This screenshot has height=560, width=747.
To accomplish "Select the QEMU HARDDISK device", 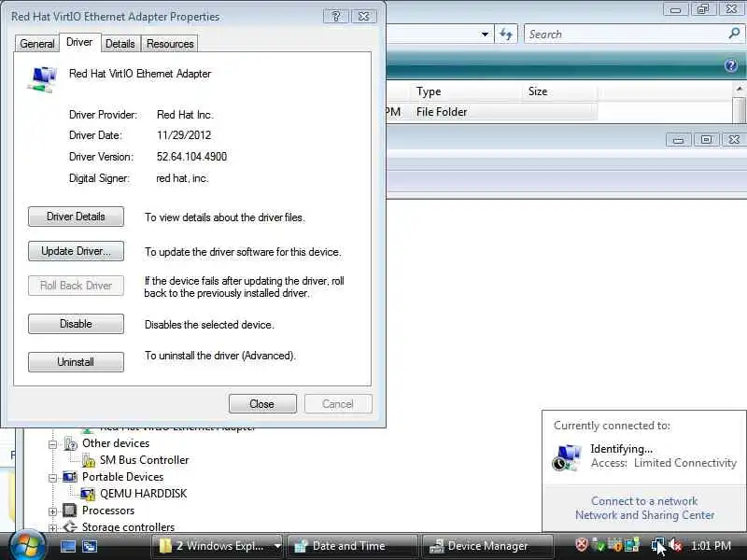I will tap(143, 494).
